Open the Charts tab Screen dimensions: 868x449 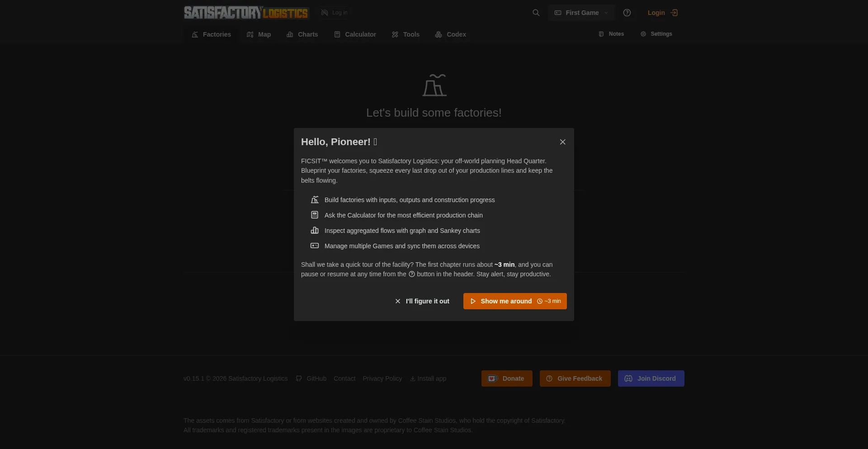click(x=302, y=34)
